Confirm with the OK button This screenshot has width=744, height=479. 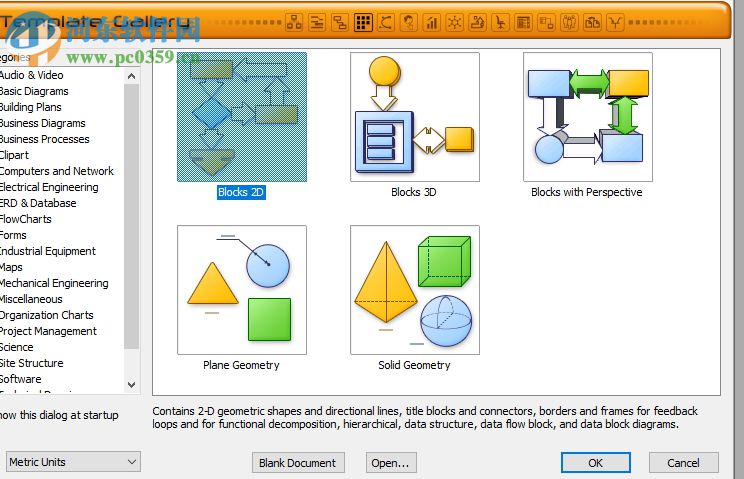coord(595,463)
